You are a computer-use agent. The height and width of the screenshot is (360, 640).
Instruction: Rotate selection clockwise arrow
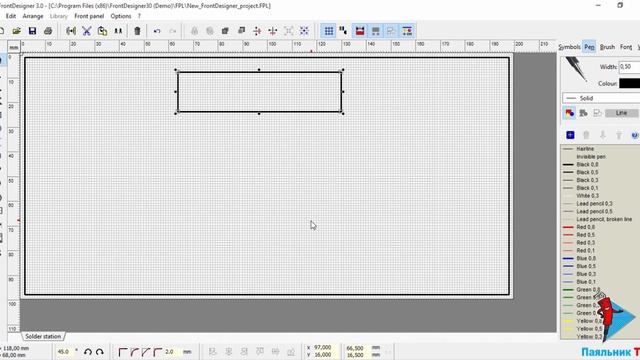coord(100,352)
